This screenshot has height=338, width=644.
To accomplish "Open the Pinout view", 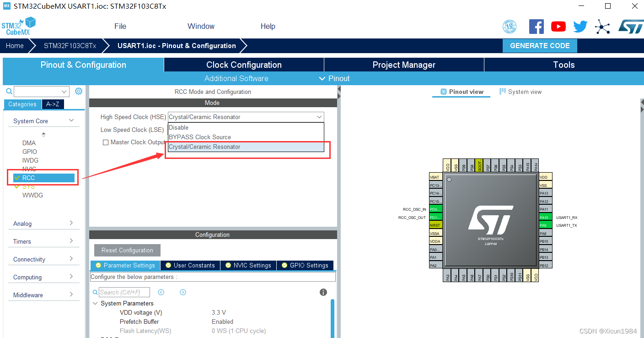I will click(x=461, y=92).
